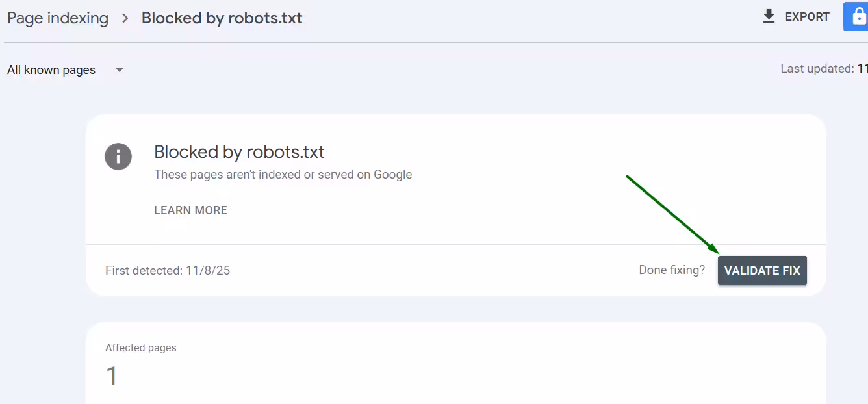This screenshot has height=404, width=868.
Task: Open the All known pages filter dropdown
Action: (119, 69)
